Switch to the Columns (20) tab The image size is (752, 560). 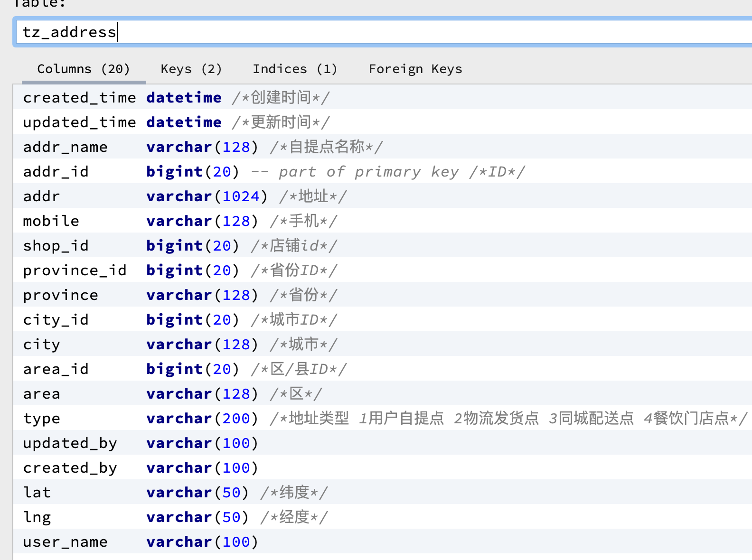[84, 69]
